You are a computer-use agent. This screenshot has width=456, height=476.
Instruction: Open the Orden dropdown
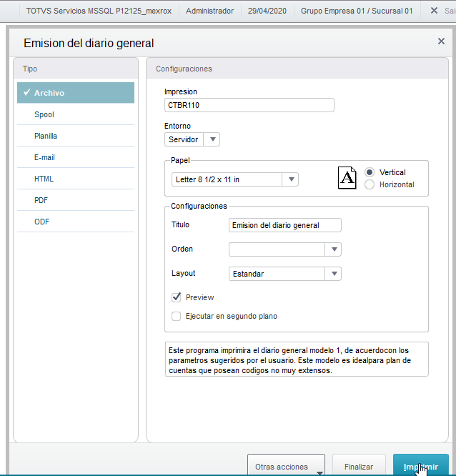[x=284, y=249]
